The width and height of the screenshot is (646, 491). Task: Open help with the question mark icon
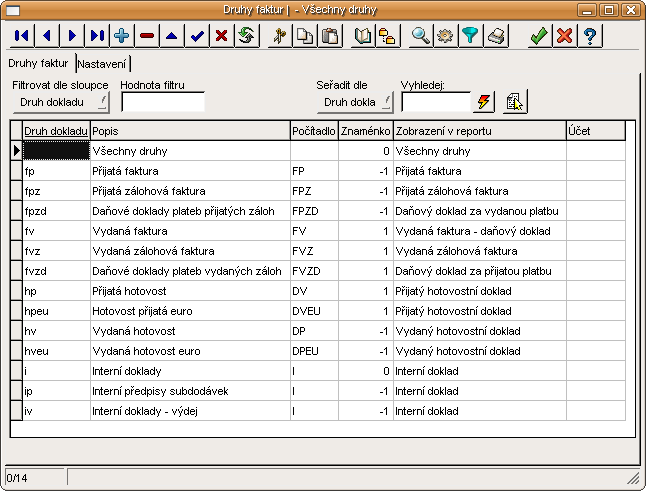click(590, 35)
